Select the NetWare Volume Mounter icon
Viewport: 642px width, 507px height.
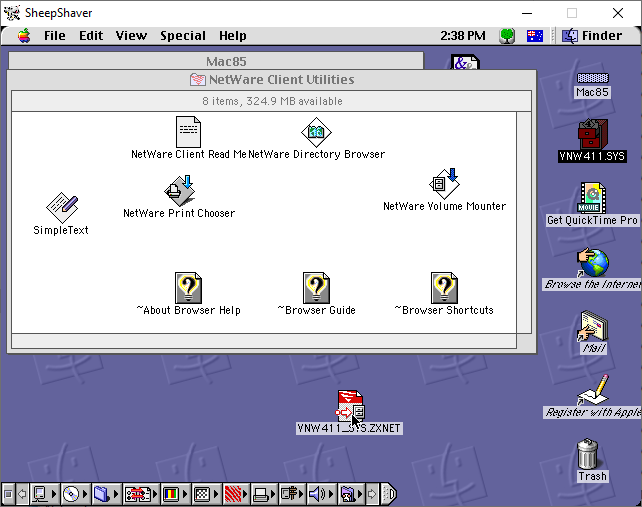(444, 183)
